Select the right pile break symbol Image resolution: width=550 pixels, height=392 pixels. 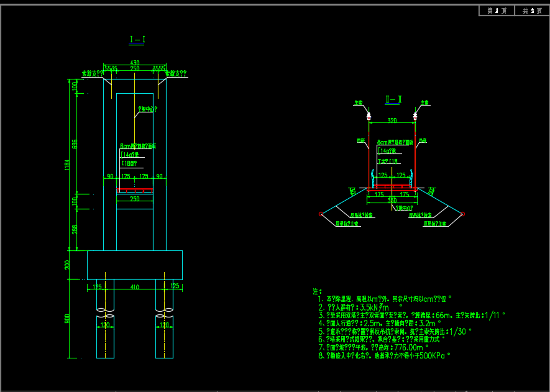pos(165,309)
